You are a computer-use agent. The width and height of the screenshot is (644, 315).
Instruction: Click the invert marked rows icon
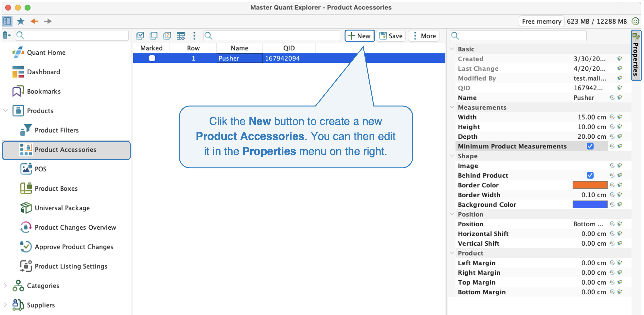tap(167, 36)
